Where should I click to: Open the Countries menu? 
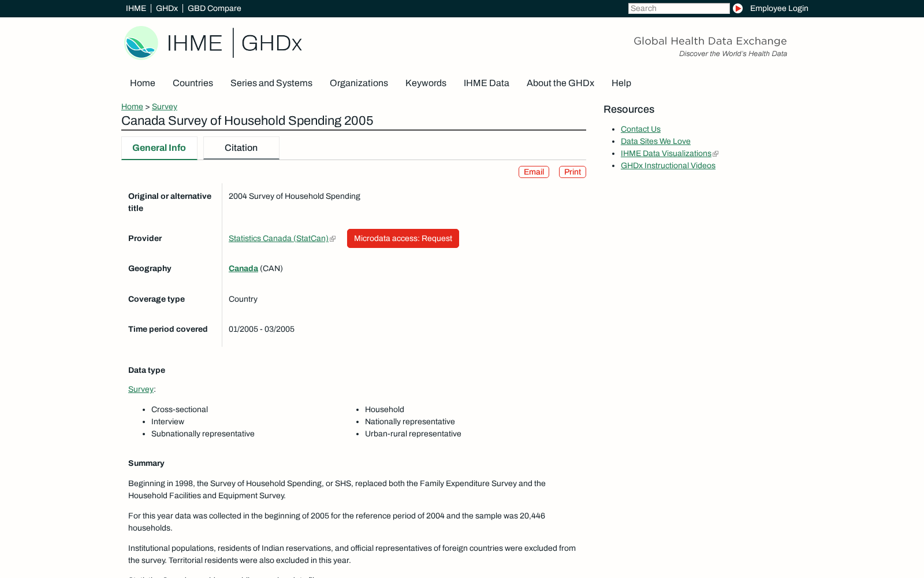coord(193,83)
